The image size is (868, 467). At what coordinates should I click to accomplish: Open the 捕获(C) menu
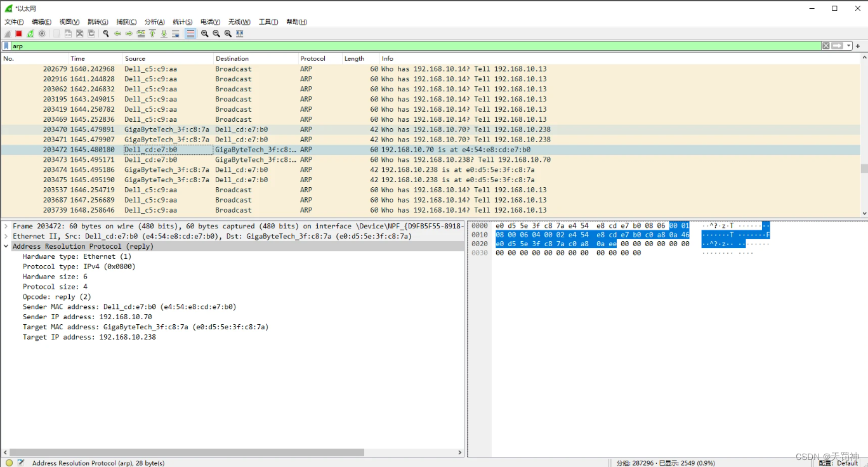126,22
